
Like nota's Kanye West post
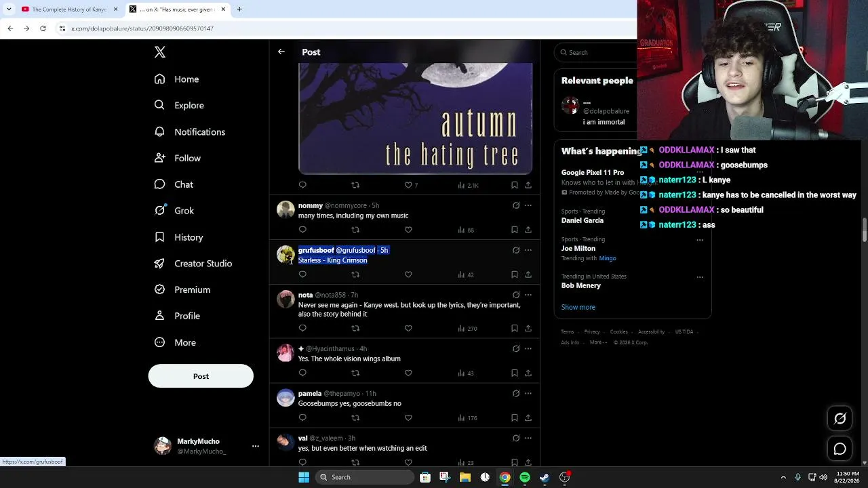tap(408, 328)
